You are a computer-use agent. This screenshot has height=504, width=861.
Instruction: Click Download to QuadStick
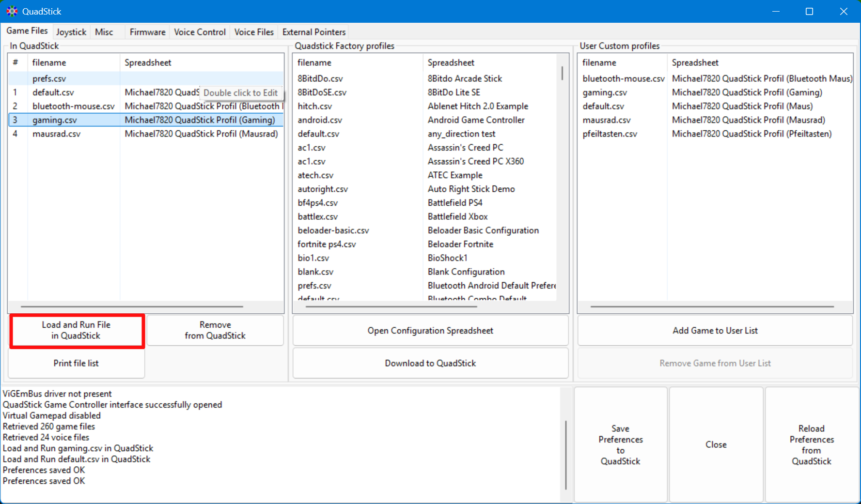tap(430, 363)
